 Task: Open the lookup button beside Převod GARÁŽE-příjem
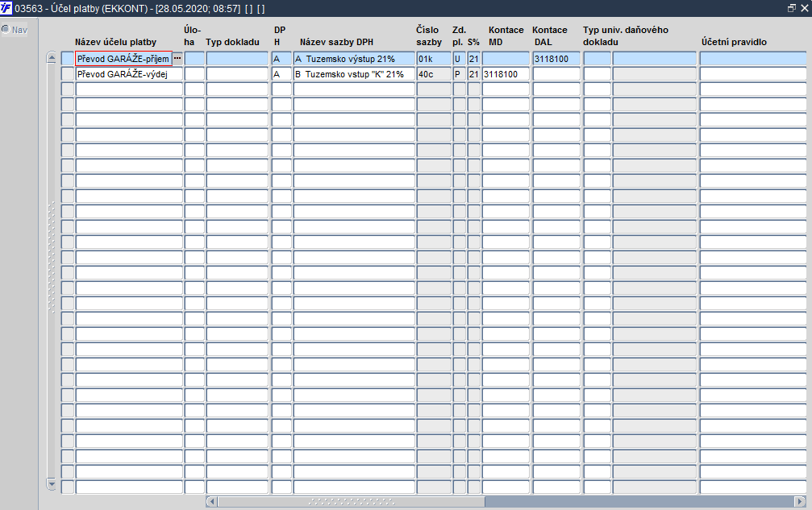(x=177, y=59)
